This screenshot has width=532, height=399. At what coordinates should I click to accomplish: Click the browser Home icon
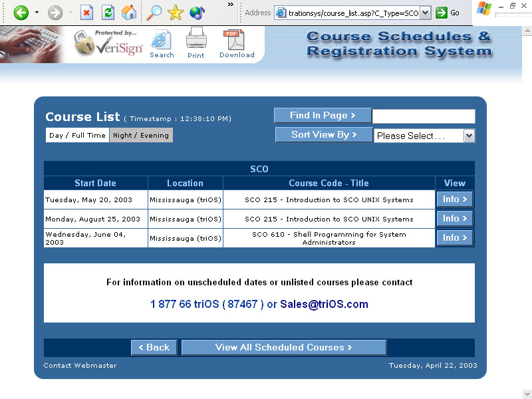(129, 11)
